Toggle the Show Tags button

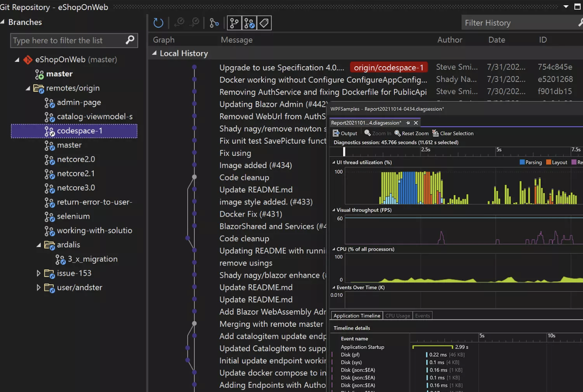[264, 23]
